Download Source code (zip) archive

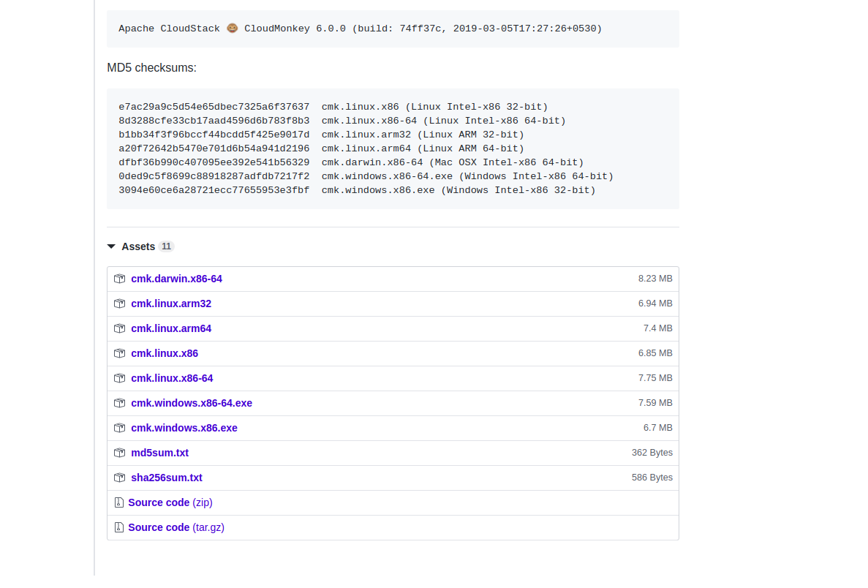tap(170, 502)
